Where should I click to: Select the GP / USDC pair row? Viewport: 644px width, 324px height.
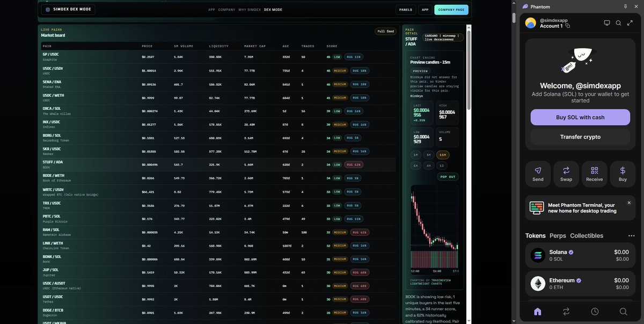218,57
